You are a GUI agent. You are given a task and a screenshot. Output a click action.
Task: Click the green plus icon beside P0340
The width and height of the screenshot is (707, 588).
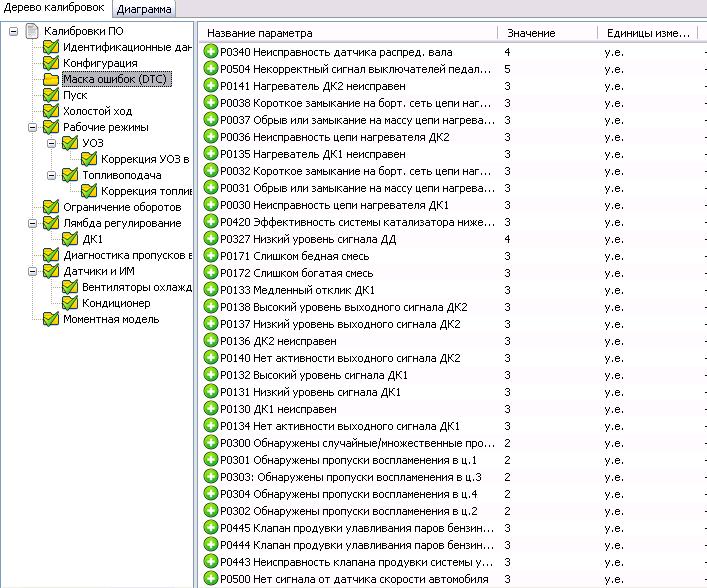tap(211, 52)
